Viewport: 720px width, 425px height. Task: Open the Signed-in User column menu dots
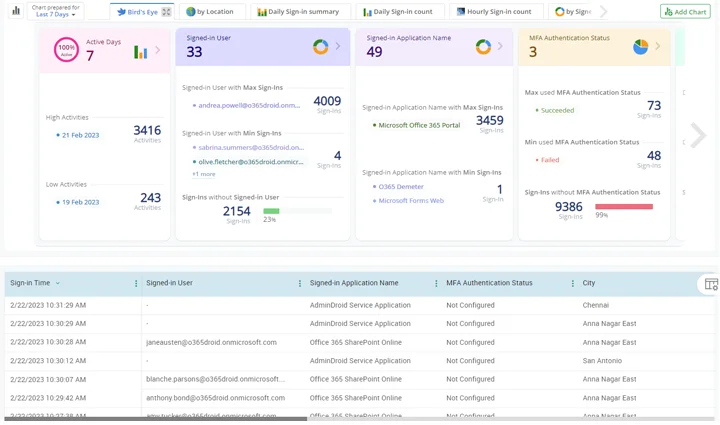(300, 284)
